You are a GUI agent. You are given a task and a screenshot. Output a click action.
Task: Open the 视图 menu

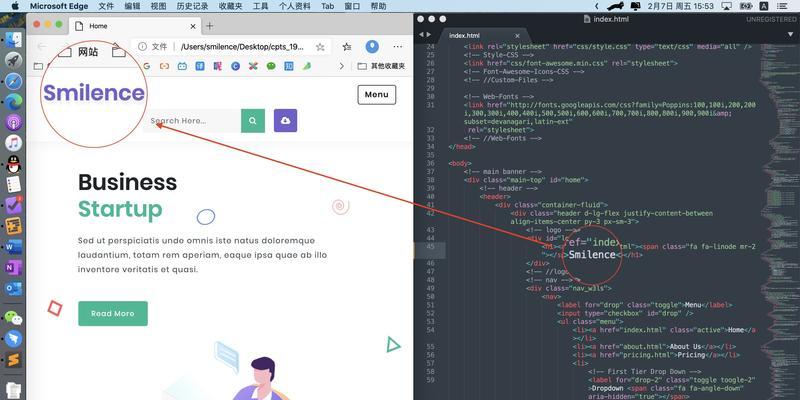[159, 6]
